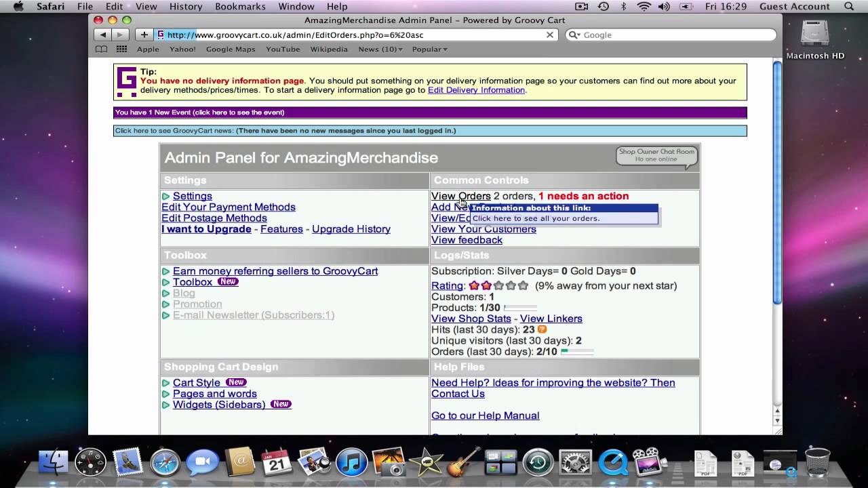Open Edit Your Payment Methods
This screenshot has width=868, height=488.
(x=229, y=207)
